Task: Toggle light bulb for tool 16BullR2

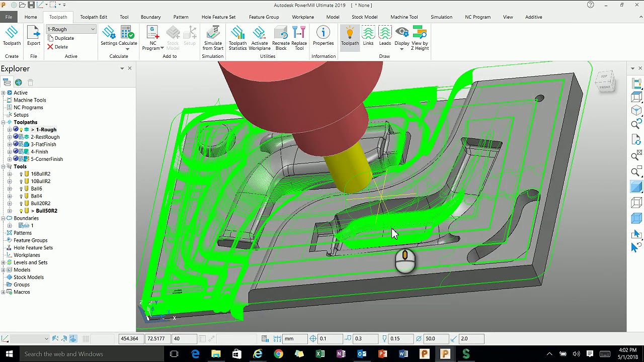Action: (x=21, y=174)
